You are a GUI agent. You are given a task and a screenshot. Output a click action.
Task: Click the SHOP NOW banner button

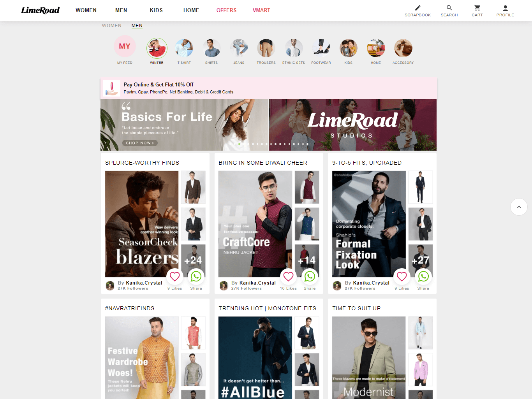(x=140, y=143)
